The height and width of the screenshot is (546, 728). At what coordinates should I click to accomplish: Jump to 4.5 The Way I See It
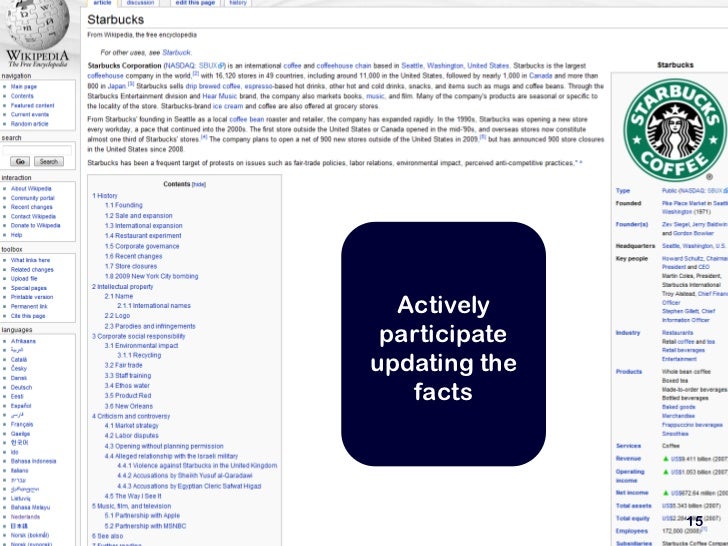coord(133,496)
